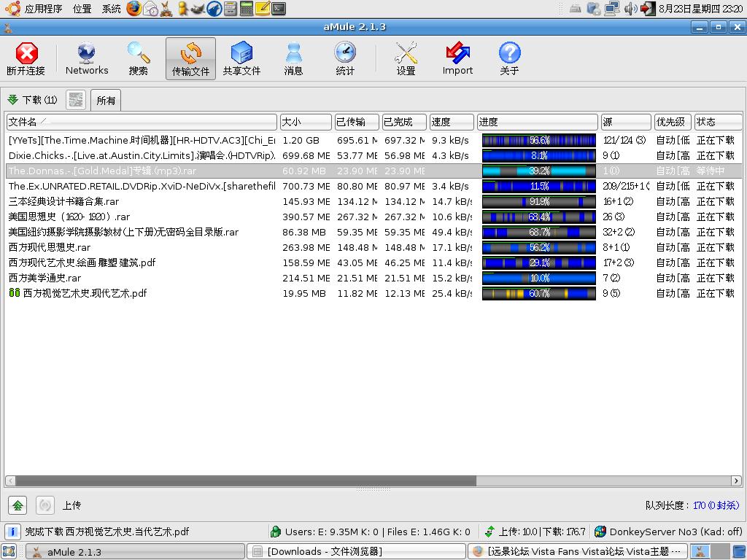Image resolution: width=747 pixels, height=560 pixels.
Task: Sort by the 大小 column header
Action: [306, 122]
